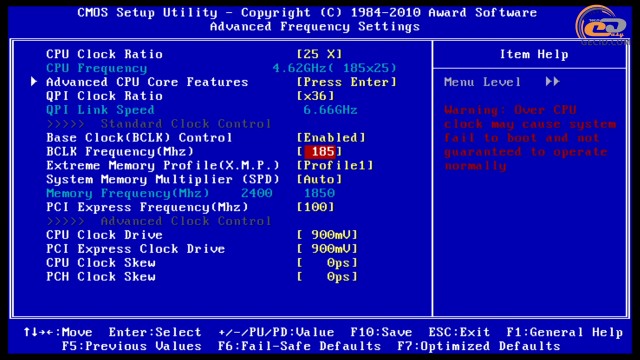
Task: Click the Memory Frequency 2400 value
Action: (256, 193)
